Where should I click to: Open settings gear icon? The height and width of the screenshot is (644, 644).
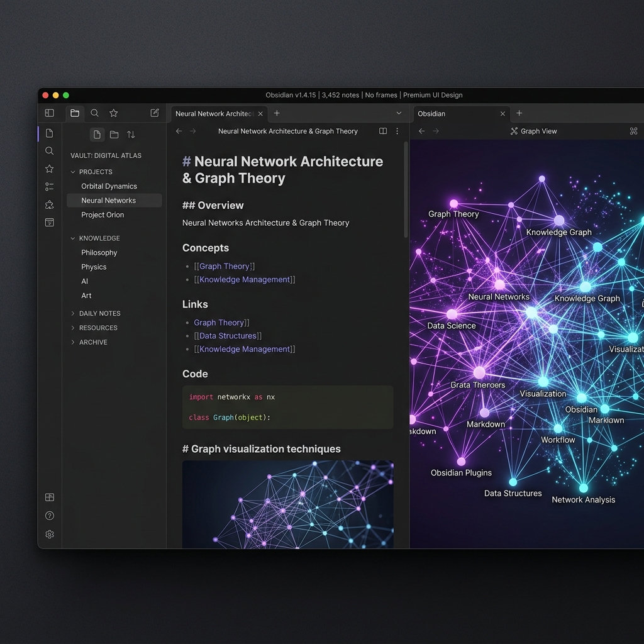49,535
